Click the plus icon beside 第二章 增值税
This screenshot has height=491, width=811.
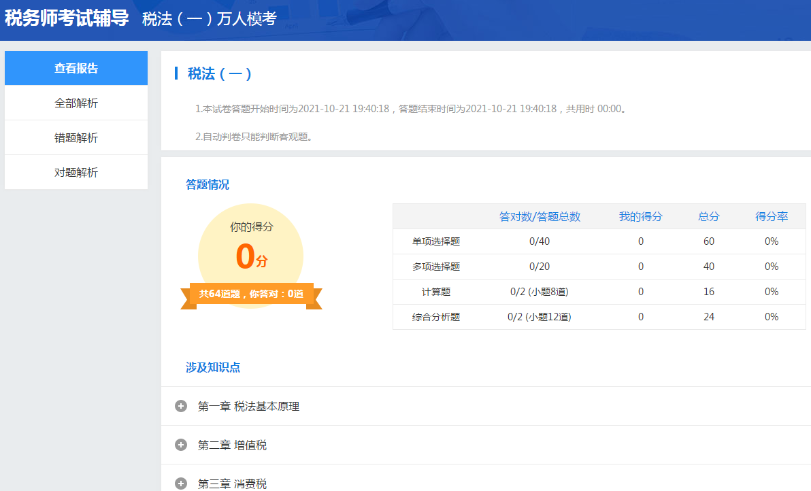[181, 445]
